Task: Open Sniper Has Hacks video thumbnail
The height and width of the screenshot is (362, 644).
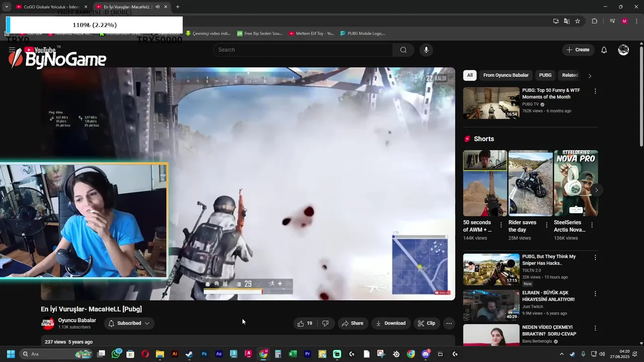Action: (491, 269)
